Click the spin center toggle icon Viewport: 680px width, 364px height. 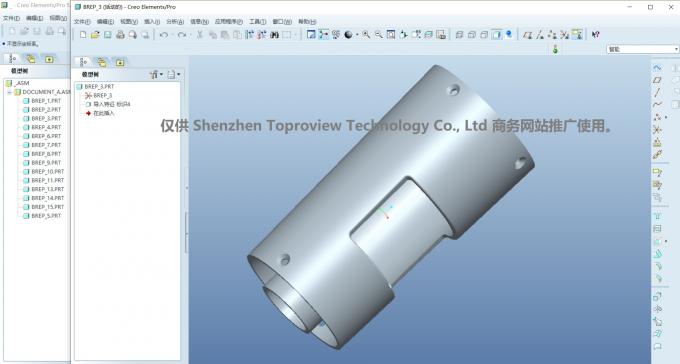[324, 35]
